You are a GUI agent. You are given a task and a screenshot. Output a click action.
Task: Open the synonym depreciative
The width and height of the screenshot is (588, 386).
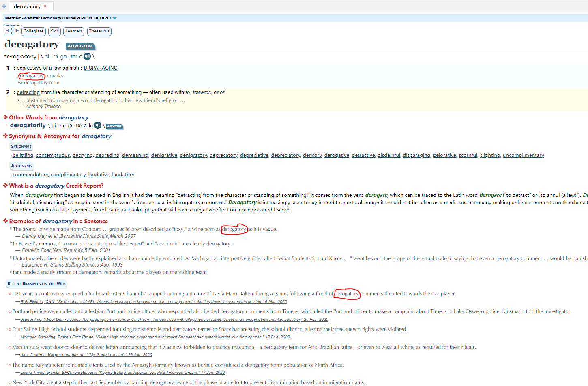coord(254,155)
